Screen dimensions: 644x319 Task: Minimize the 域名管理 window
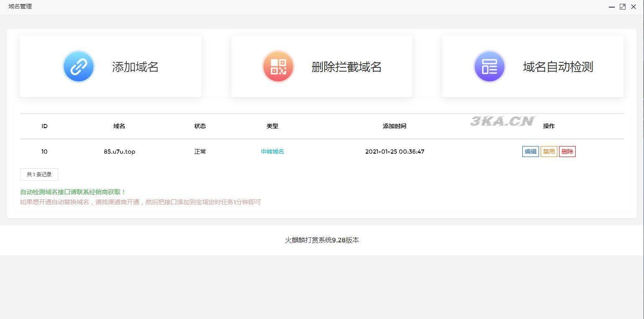pyautogui.click(x=612, y=7)
